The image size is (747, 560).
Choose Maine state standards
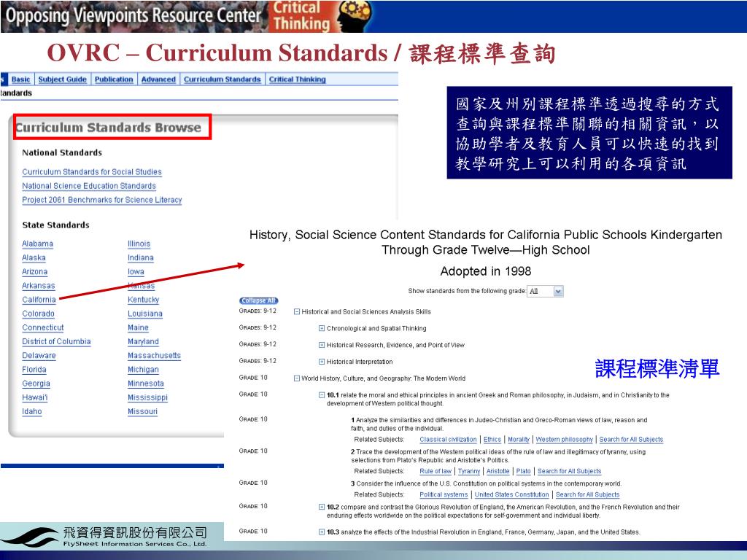(138, 327)
